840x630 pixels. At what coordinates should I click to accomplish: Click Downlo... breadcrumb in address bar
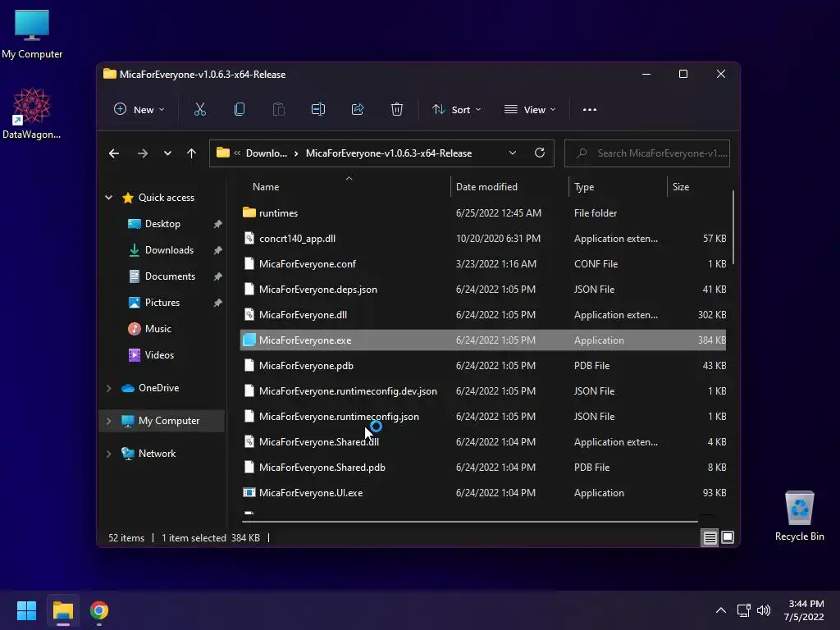click(x=267, y=153)
